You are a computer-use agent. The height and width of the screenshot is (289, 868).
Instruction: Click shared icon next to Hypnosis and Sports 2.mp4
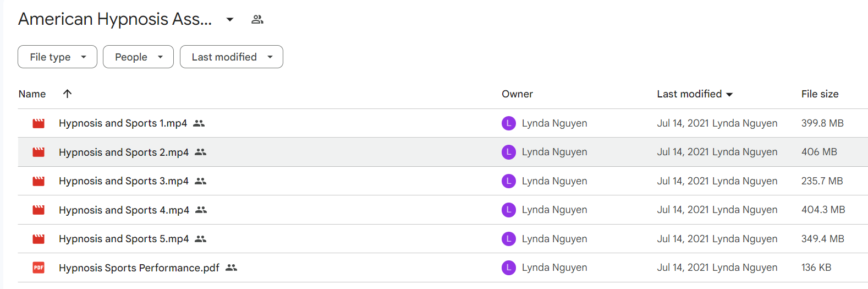[x=201, y=152]
